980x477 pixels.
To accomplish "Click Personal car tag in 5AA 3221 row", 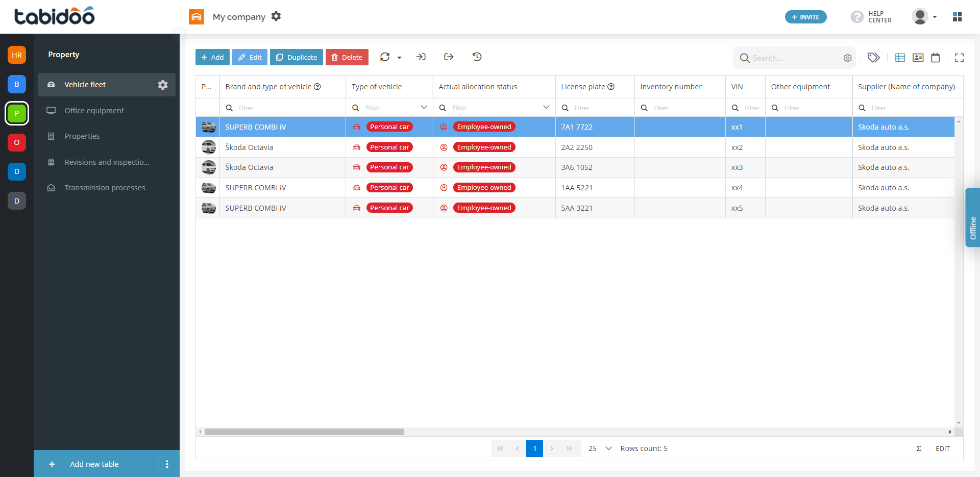I will point(389,208).
